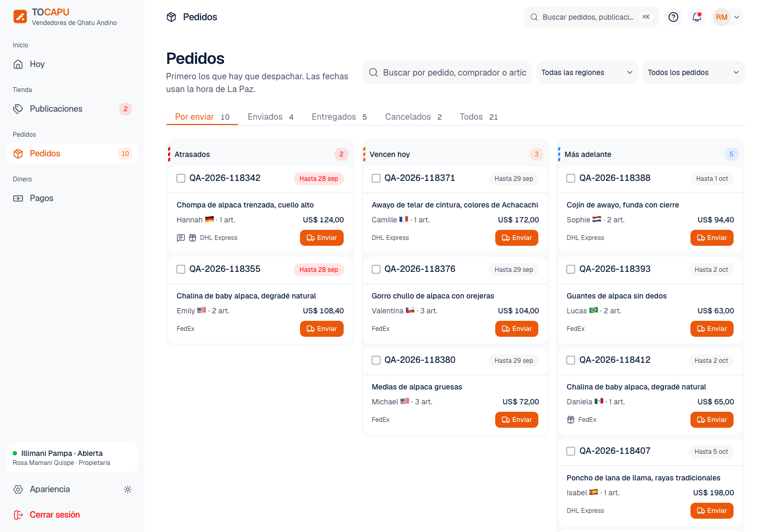Tick the checkbox for order QA-2026-118407
The width and height of the screenshot is (766, 532).
click(x=571, y=451)
